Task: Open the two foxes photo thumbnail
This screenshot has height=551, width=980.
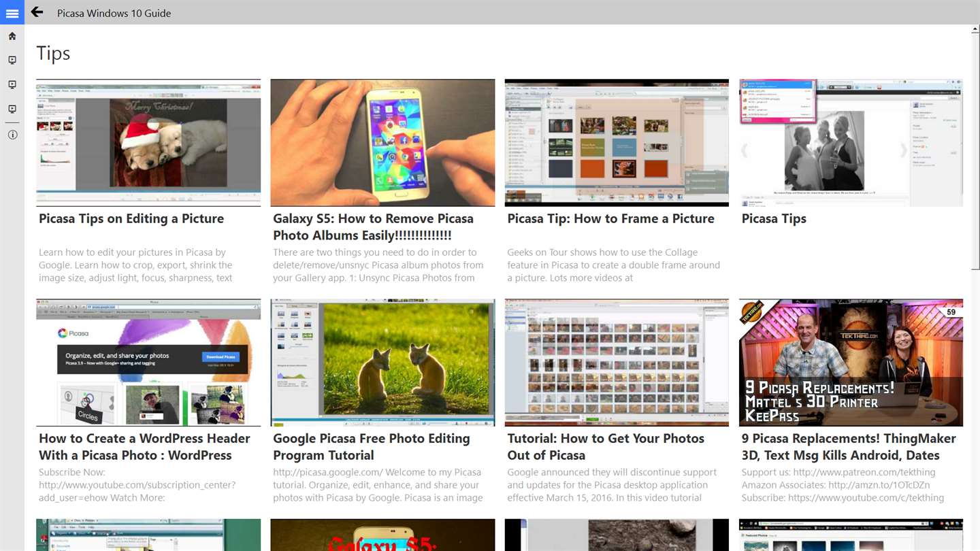Action: point(382,363)
